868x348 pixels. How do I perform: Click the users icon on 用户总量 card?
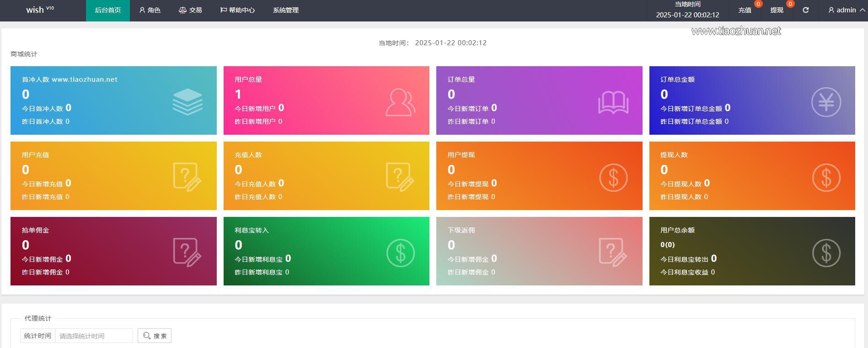click(x=400, y=102)
